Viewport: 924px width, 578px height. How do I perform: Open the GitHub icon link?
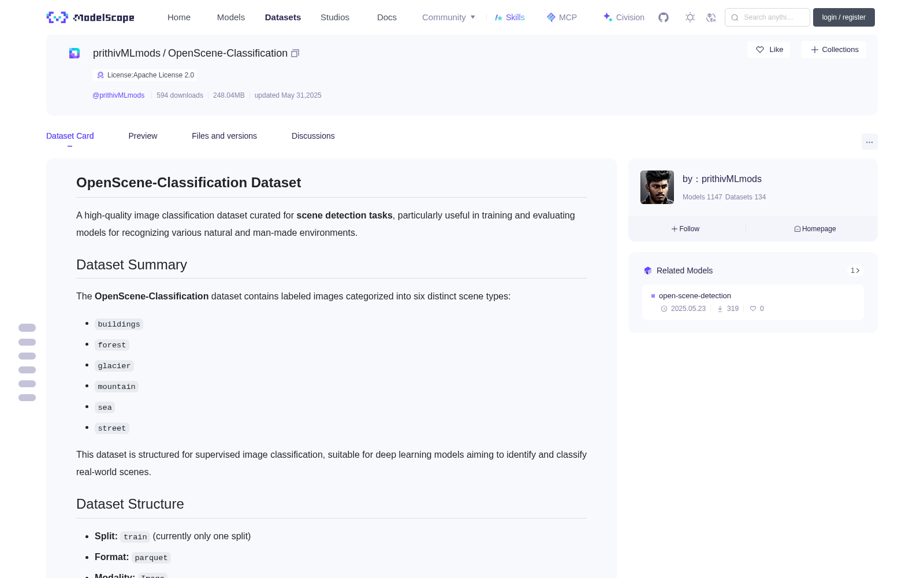coord(664,17)
